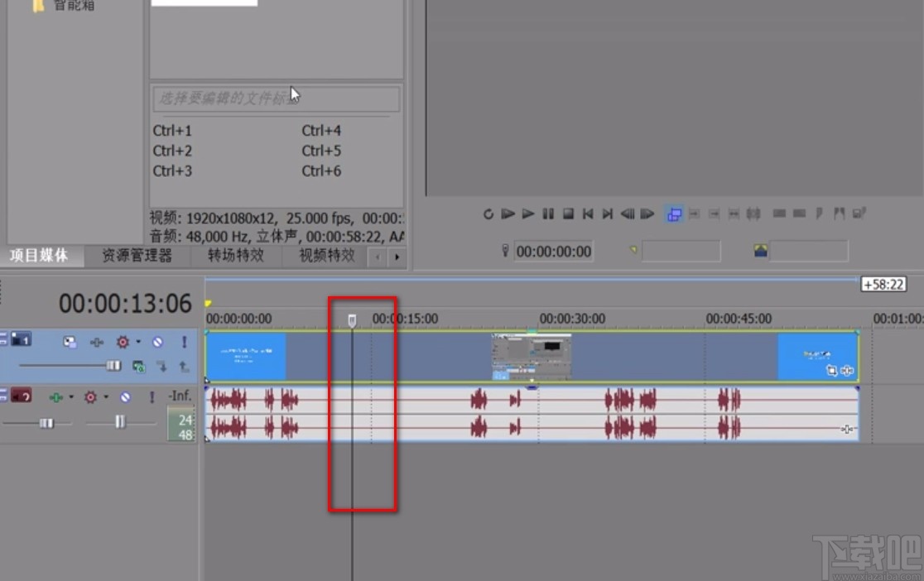
Task: Click the timeline playhead cursor marker
Action: 352,319
